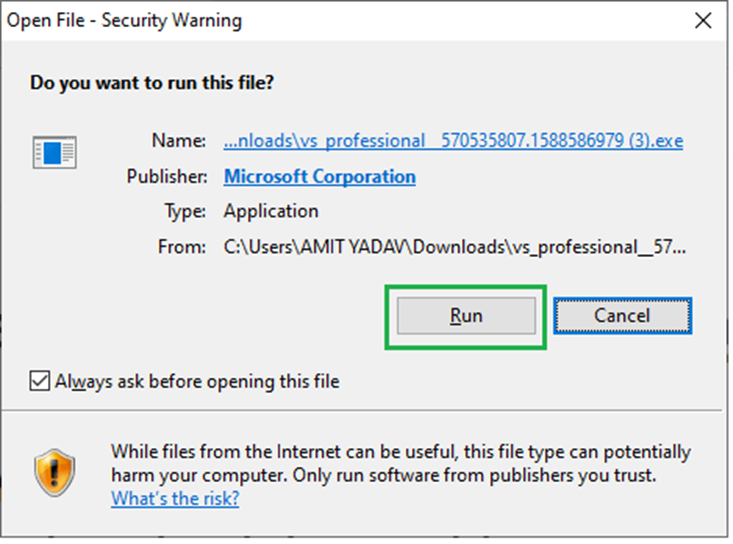Open the Microsoft Corporation publisher link
The width and height of the screenshot is (733, 544).
pos(319,177)
